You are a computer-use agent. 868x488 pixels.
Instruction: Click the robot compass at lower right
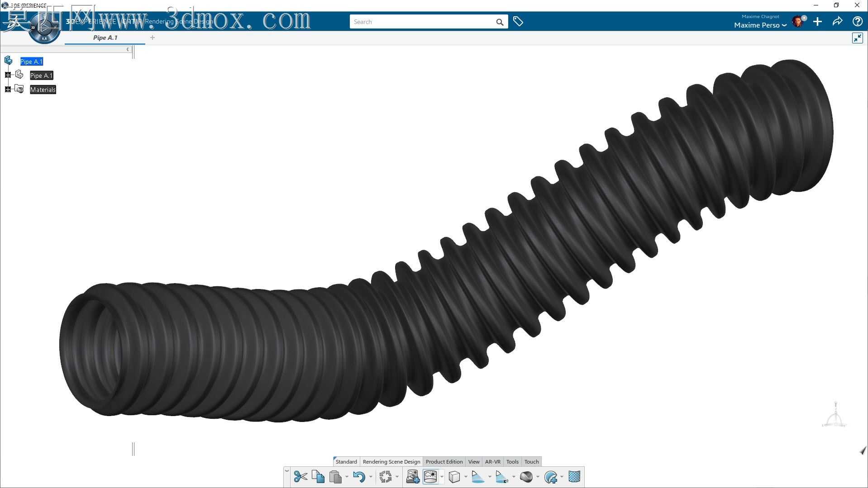pyautogui.click(x=834, y=415)
